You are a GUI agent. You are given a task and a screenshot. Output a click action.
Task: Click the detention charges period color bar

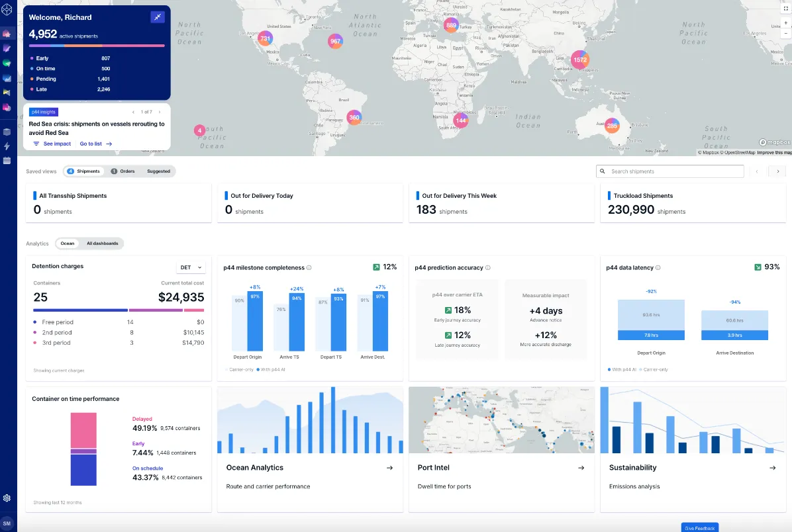tap(119, 310)
